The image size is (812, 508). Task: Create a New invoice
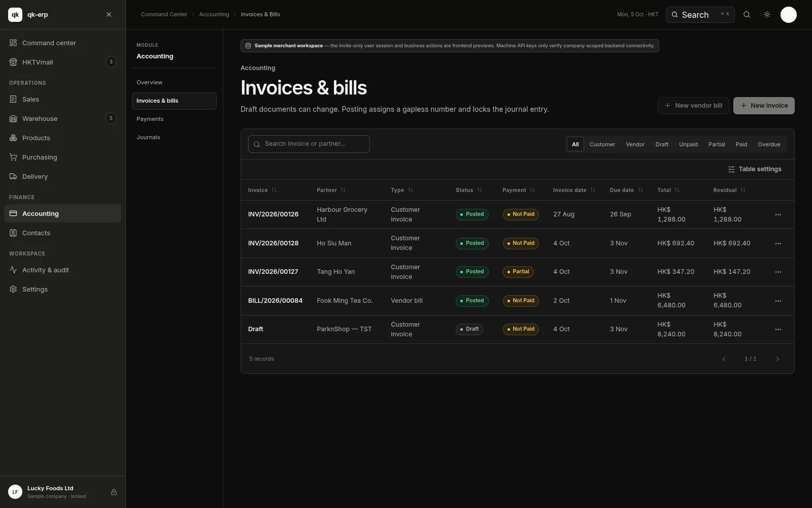coord(764,106)
